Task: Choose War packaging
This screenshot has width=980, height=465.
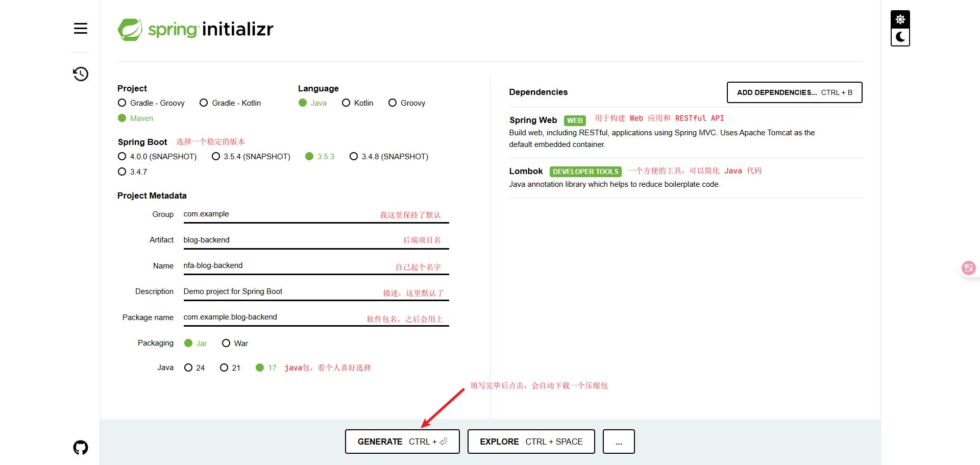Action: pyautogui.click(x=235, y=344)
